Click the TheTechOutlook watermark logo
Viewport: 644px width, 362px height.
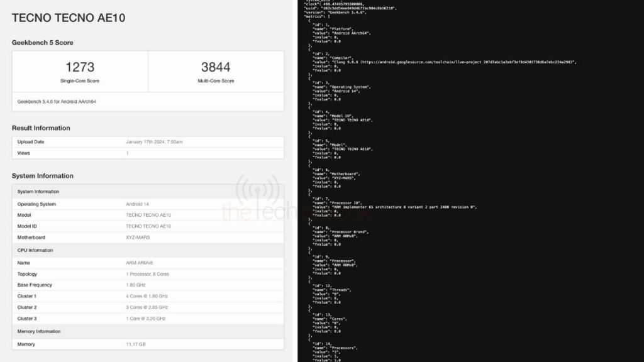point(258,201)
